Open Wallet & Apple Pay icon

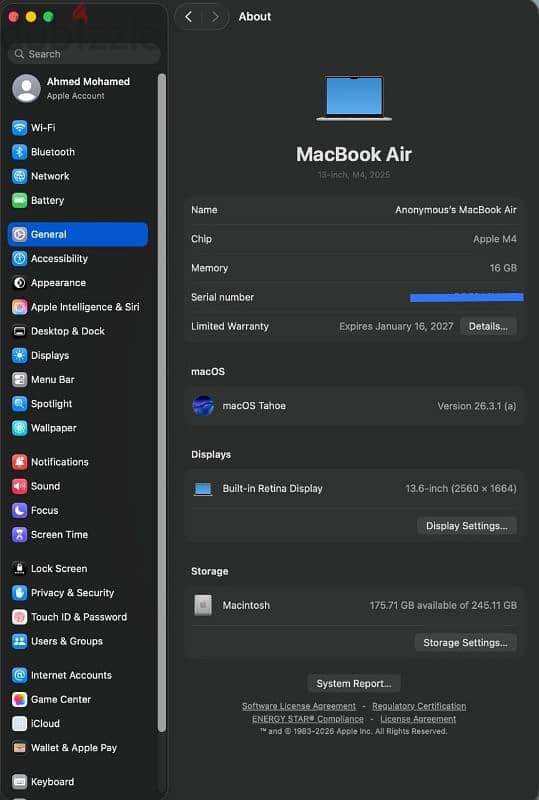19,748
